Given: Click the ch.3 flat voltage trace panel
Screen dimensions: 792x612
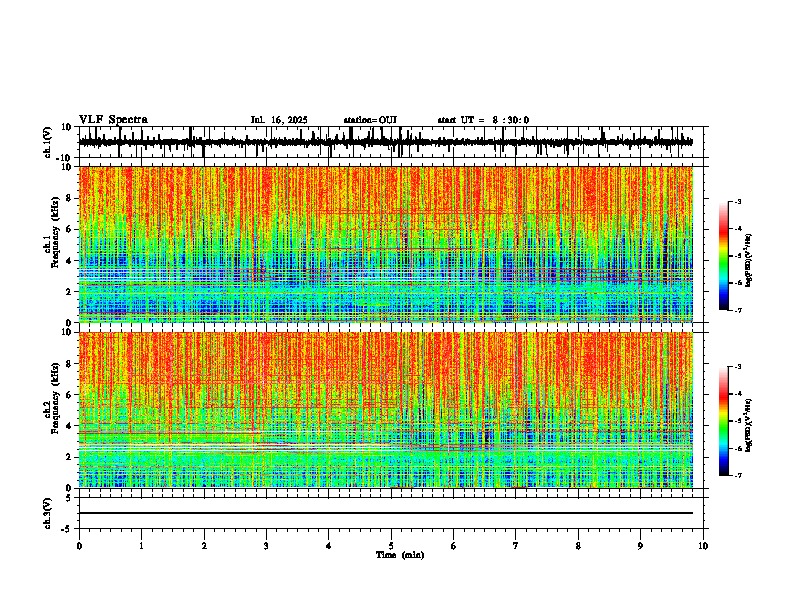Looking at the screenshot, I should [x=390, y=513].
